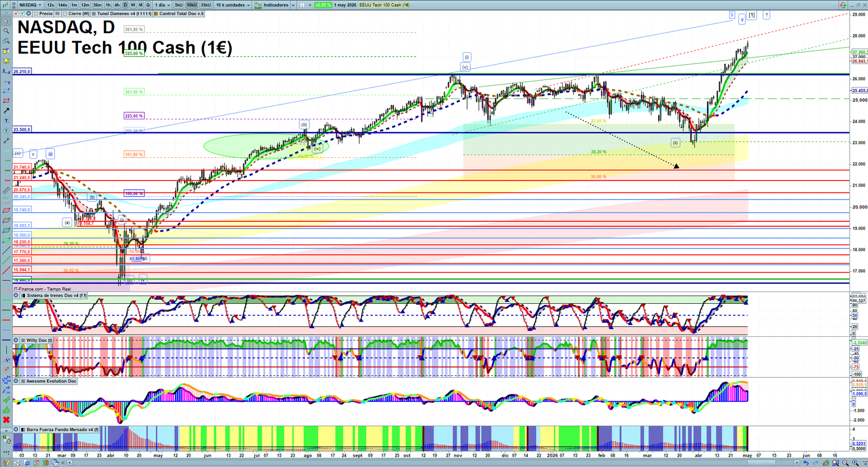Screen dimensions: 868x467
Task: Click the 26.210,0 price level label
Action: coord(22,72)
